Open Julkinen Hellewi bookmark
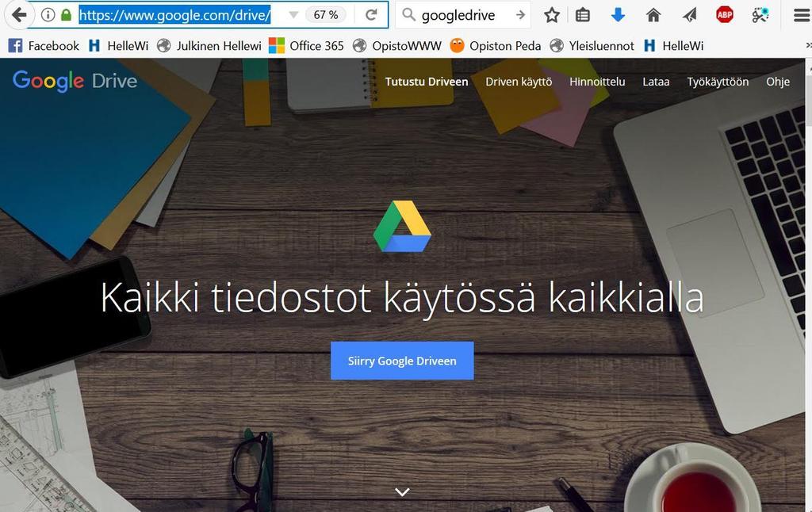The image size is (812, 512). point(209,46)
